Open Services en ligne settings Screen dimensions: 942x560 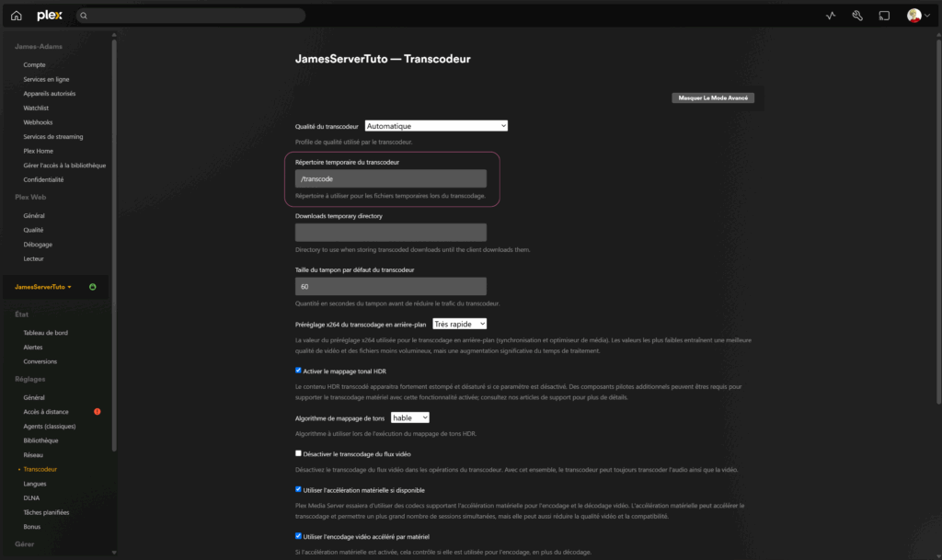point(46,79)
